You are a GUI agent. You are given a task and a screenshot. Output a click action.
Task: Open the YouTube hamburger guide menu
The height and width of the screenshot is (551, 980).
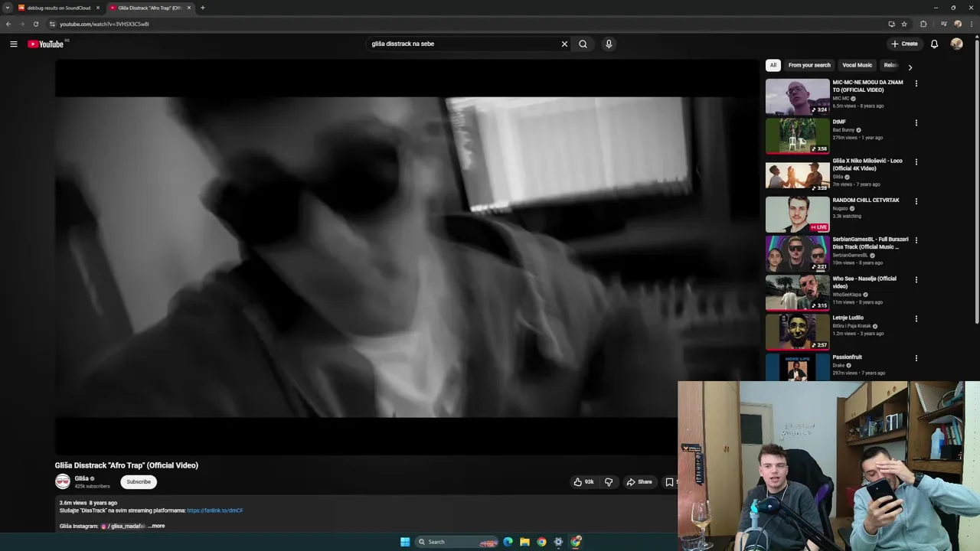click(14, 44)
